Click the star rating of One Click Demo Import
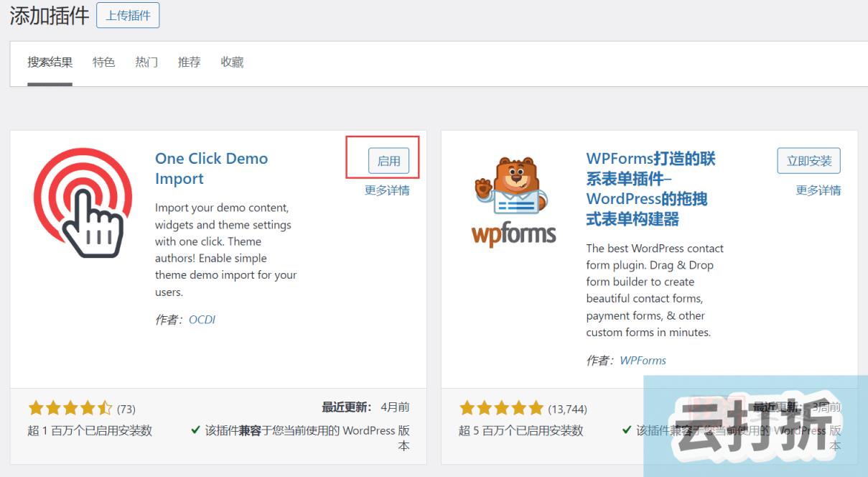This screenshot has width=868, height=477. [70, 409]
